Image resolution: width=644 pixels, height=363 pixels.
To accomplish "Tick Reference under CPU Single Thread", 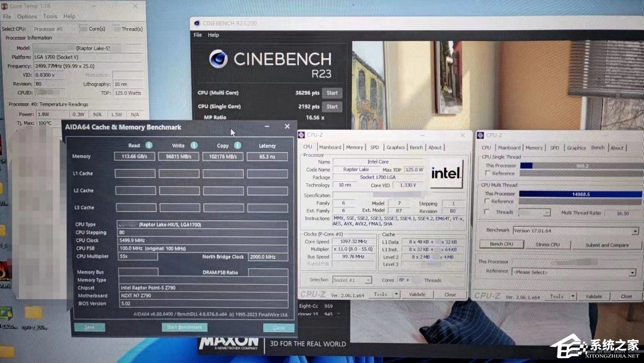I will (487, 173).
